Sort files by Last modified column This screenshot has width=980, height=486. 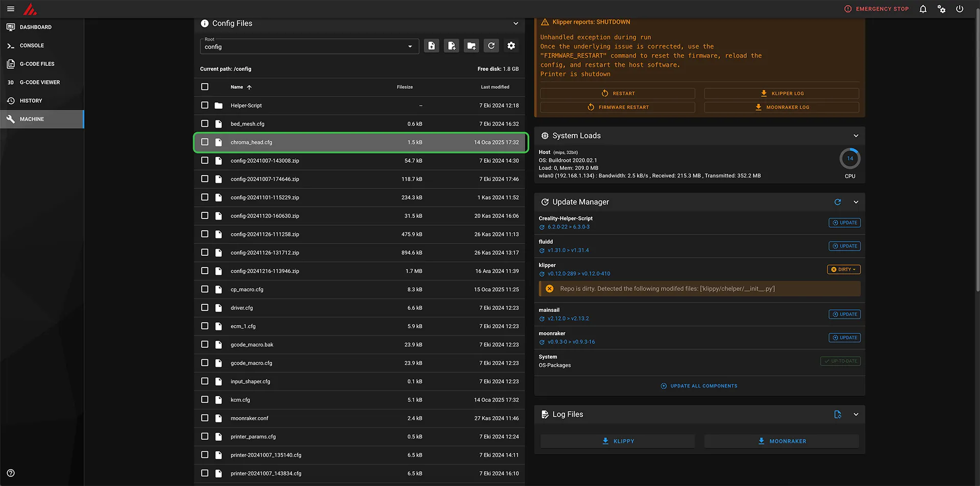click(495, 87)
